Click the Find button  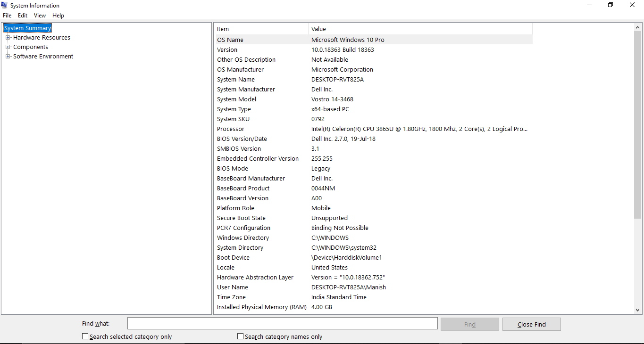click(x=470, y=324)
